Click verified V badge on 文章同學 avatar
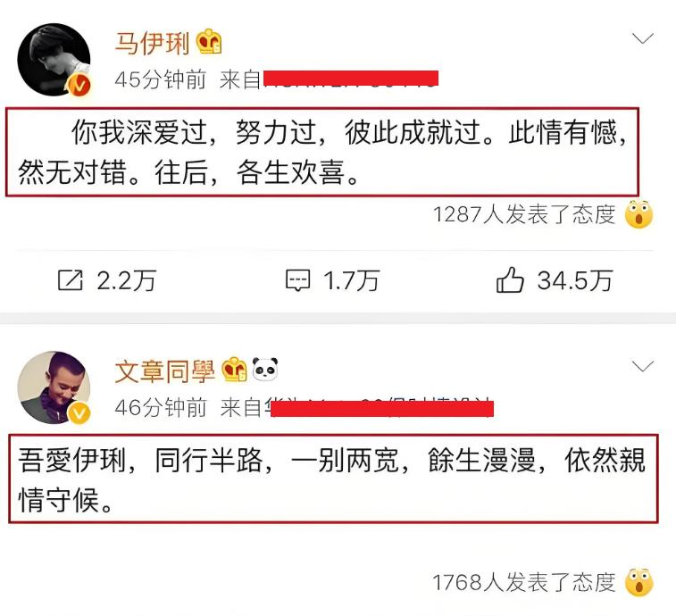The image size is (676, 616). click(79, 413)
